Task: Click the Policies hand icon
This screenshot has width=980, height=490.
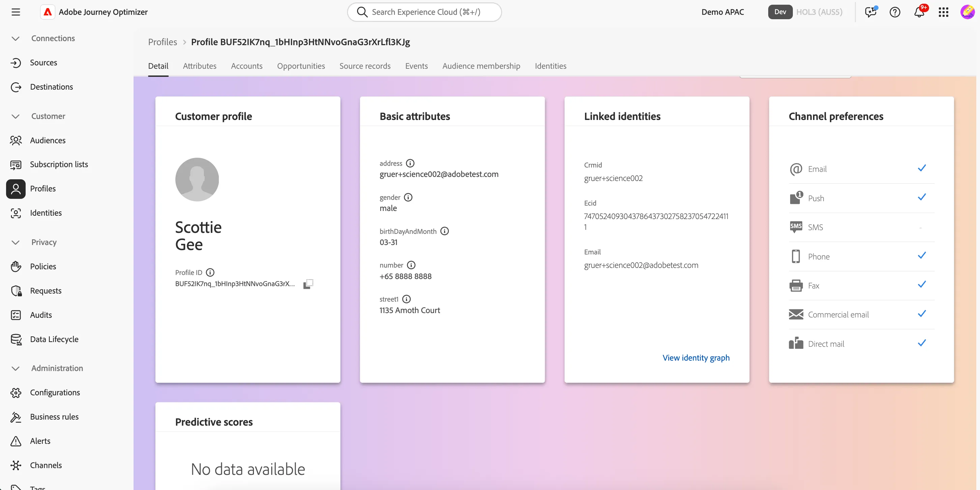Action: pos(16,267)
